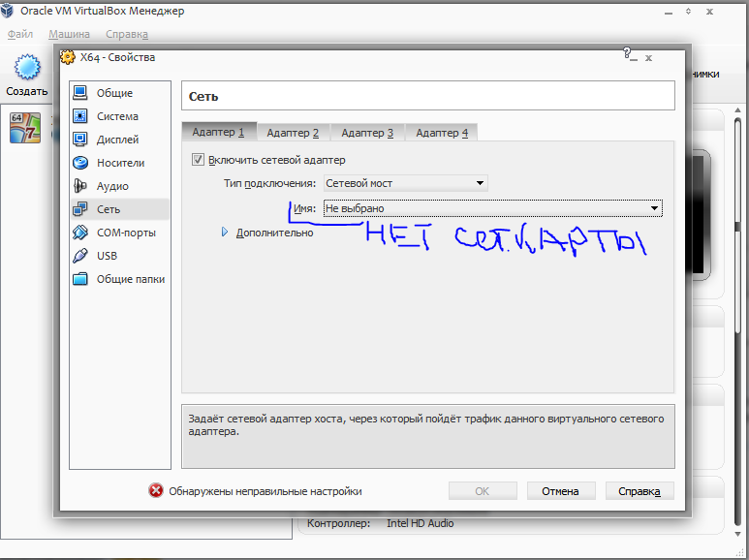Click the Сеть network icon

coord(80,209)
